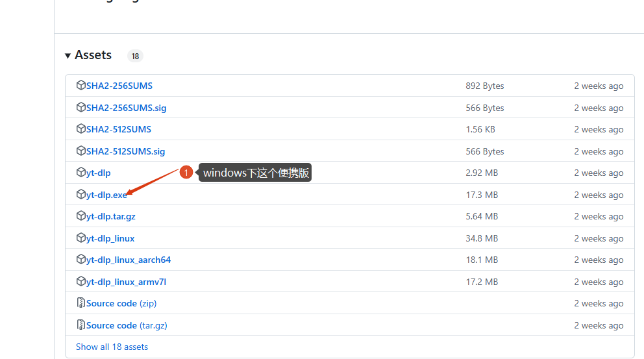
Task: Click the assets count badge showing 18
Action: click(x=135, y=56)
